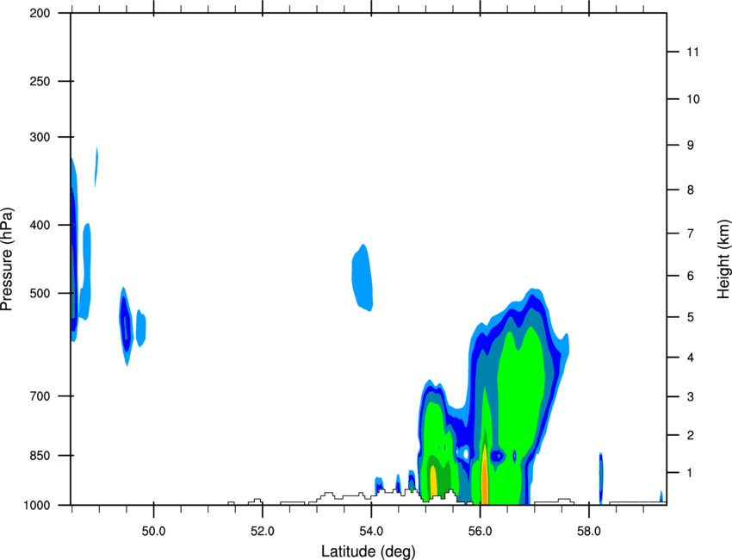The width and height of the screenshot is (732, 560).
Task: Click the 'Height (km)' axis title
Action: [723, 258]
